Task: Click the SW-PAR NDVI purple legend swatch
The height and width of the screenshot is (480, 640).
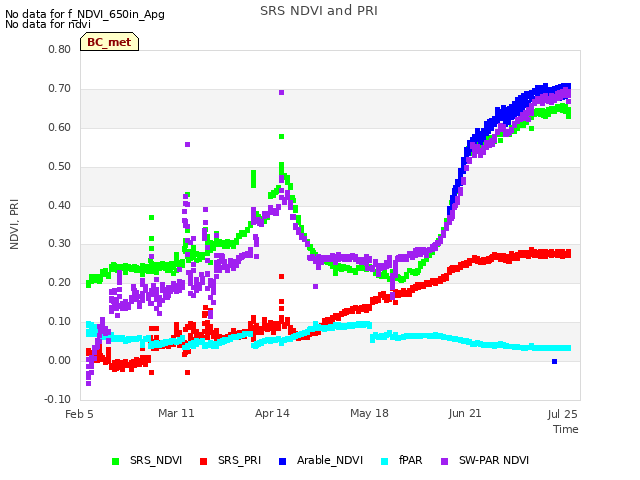Action: point(444,461)
